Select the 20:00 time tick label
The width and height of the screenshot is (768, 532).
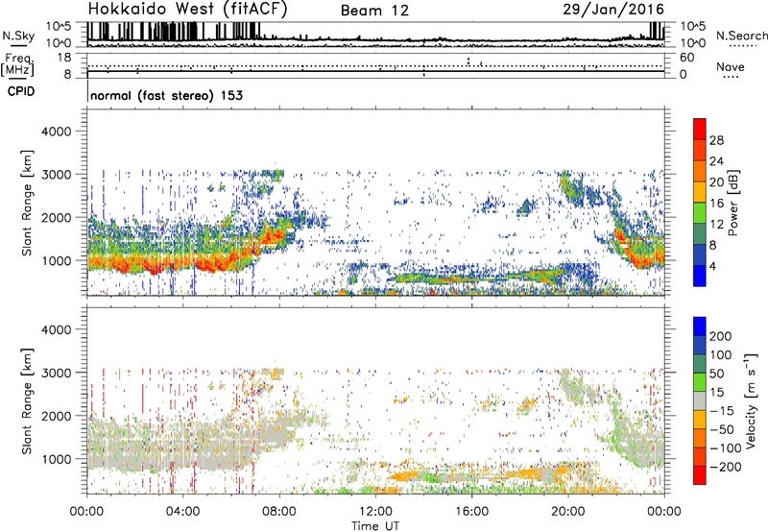568,512
